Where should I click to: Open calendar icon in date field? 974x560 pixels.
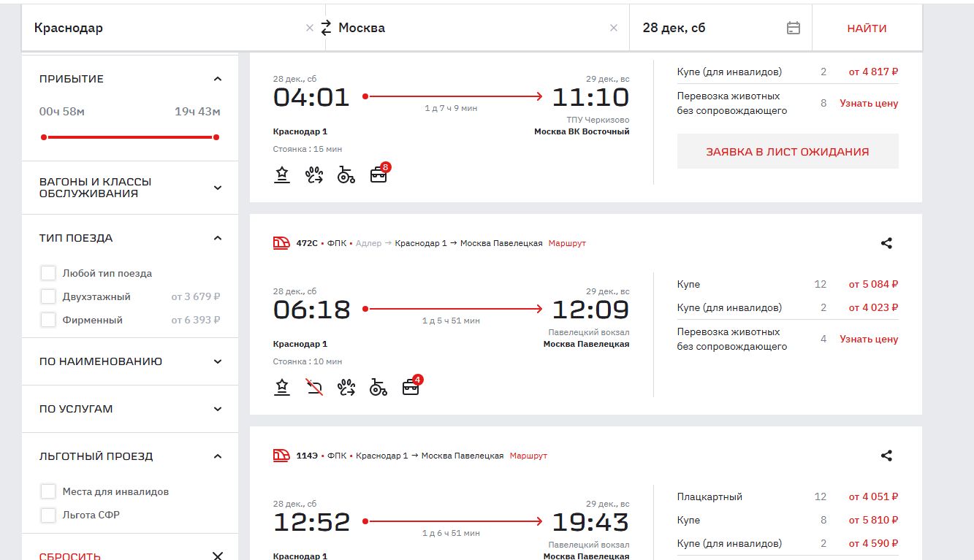793,28
